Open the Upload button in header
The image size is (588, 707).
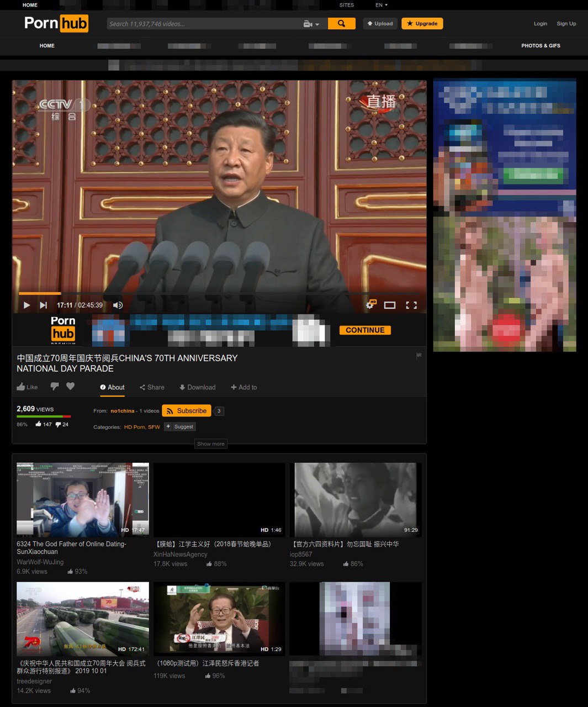380,24
